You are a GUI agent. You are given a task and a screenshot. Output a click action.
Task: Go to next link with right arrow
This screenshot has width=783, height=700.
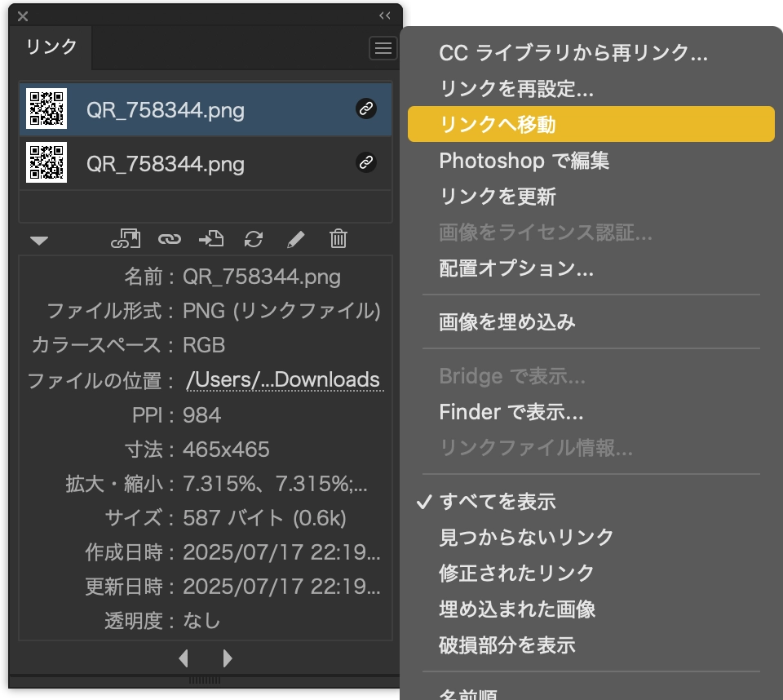228,658
